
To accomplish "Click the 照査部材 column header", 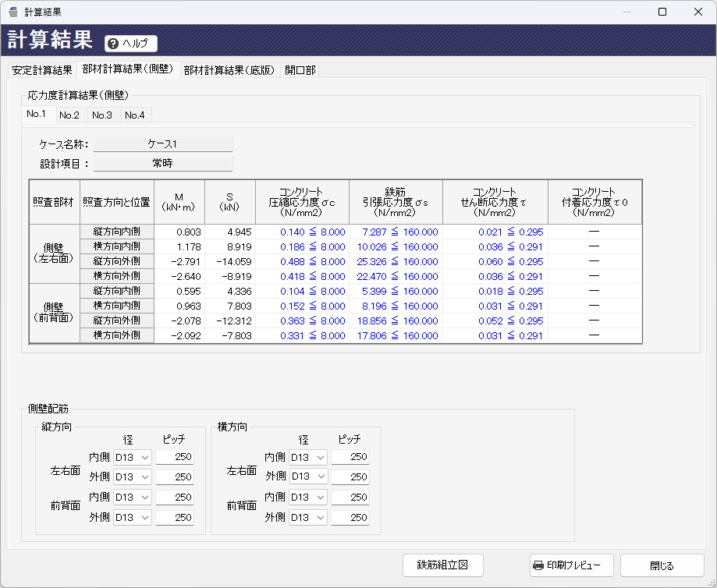I will coord(55,202).
